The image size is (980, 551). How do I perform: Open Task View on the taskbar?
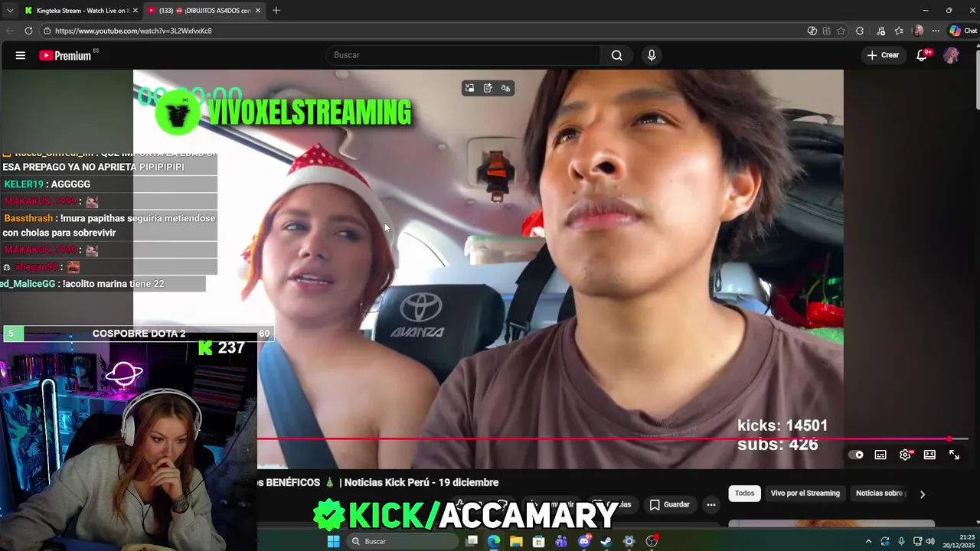click(472, 541)
